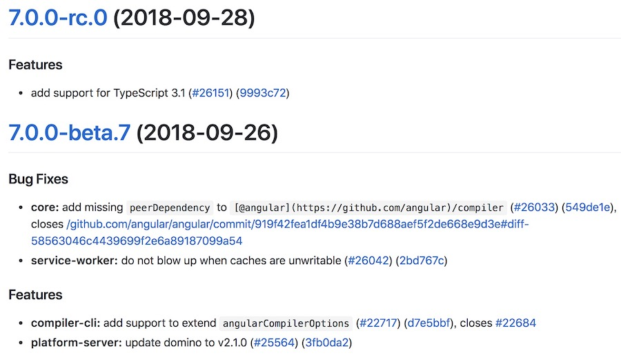
Task: Open pull request #25564 for domino update
Action: (x=274, y=343)
